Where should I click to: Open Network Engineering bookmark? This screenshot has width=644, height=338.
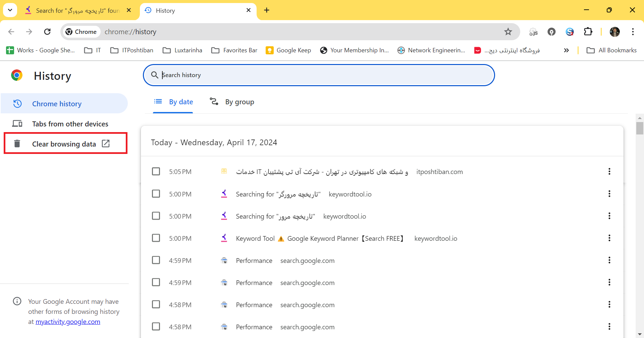coord(431,50)
